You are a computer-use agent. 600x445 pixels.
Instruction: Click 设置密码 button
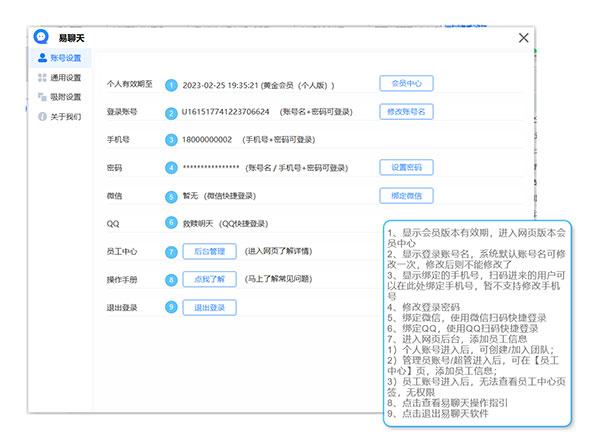click(406, 167)
